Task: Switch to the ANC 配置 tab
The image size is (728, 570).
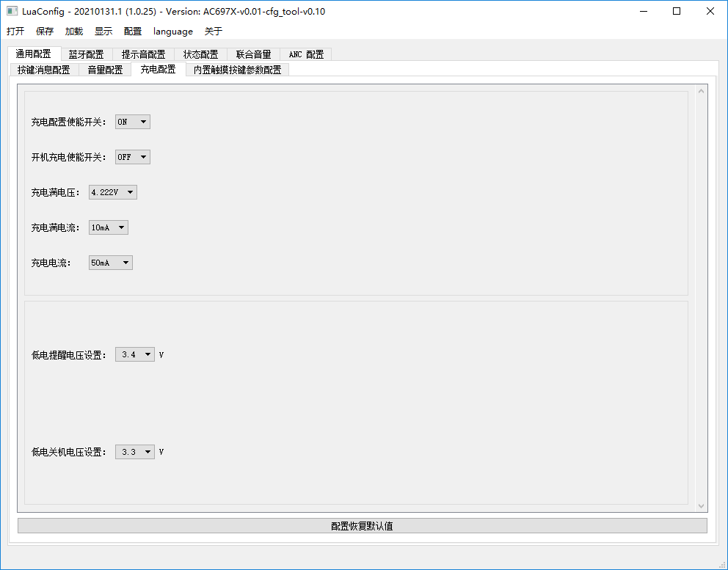Action: pyautogui.click(x=306, y=54)
